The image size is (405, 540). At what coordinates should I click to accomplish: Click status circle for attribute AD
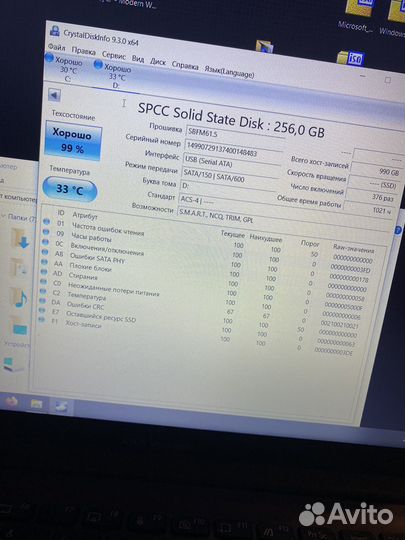(x=43, y=272)
